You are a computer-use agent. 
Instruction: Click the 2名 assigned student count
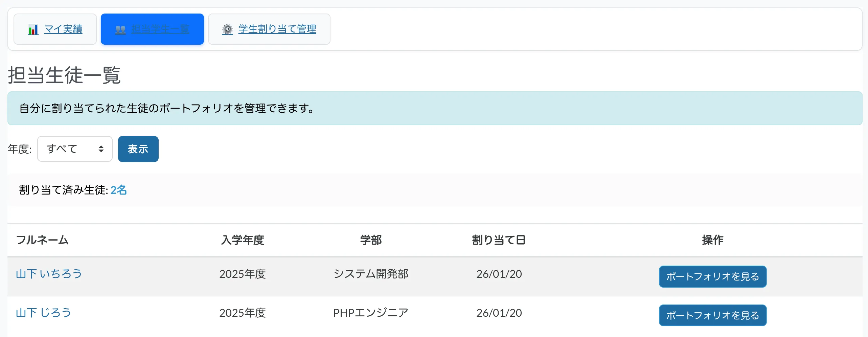pyautogui.click(x=118, y=190)
